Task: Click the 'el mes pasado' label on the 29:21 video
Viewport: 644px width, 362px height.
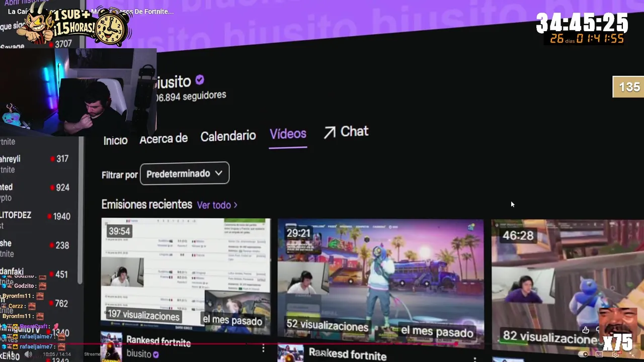Action: (x=437, y=332)
